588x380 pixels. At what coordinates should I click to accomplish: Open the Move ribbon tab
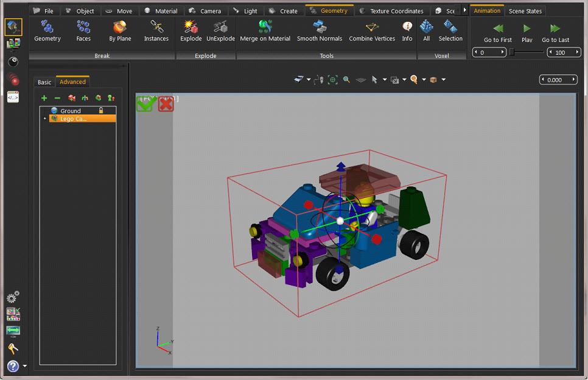(x=119, y=11)
